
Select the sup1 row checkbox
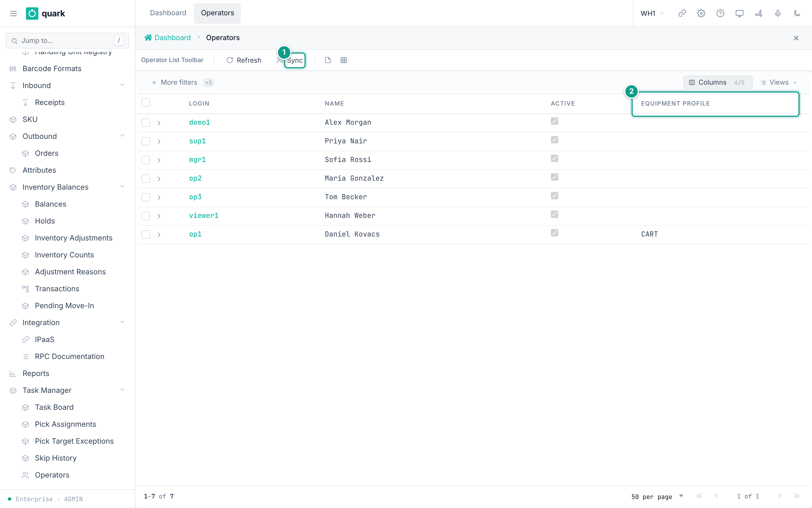pyautogui.click(x=145, y=141)
